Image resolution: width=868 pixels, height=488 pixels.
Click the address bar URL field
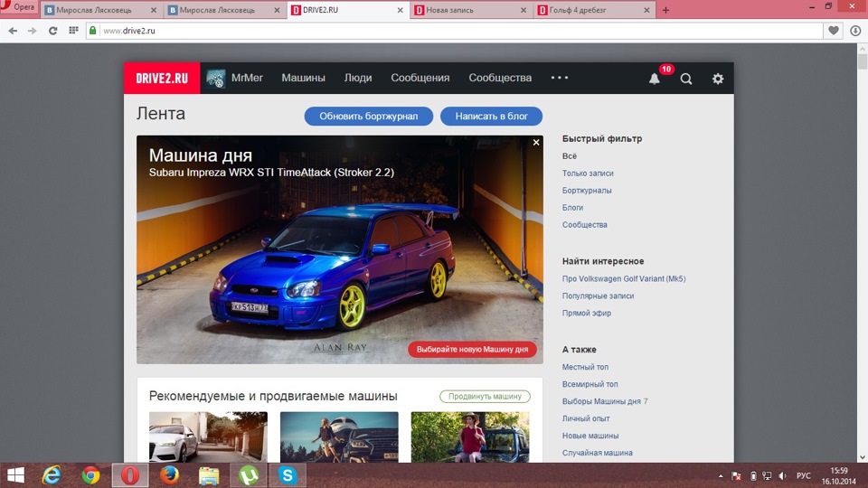[x=454, y=31]
